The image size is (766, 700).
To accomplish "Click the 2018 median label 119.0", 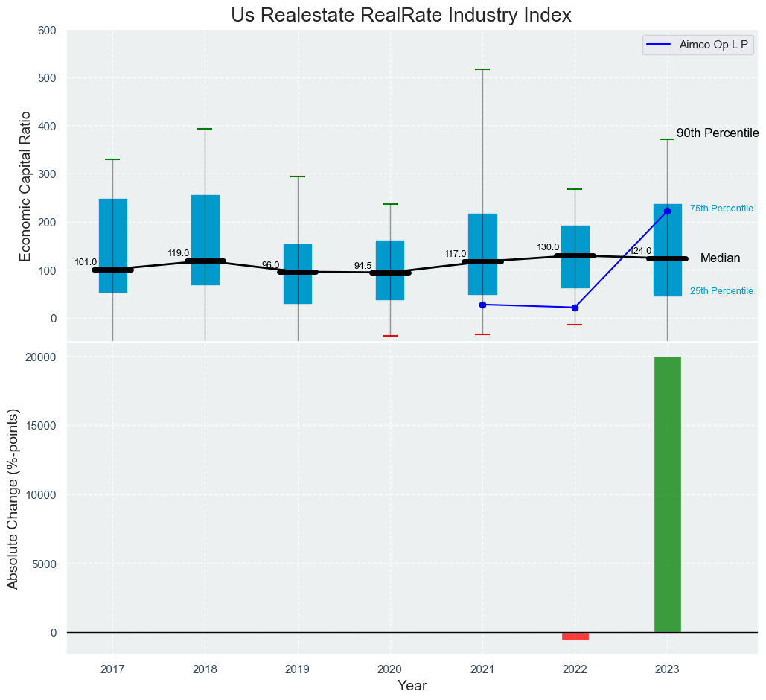I will 179,253.
